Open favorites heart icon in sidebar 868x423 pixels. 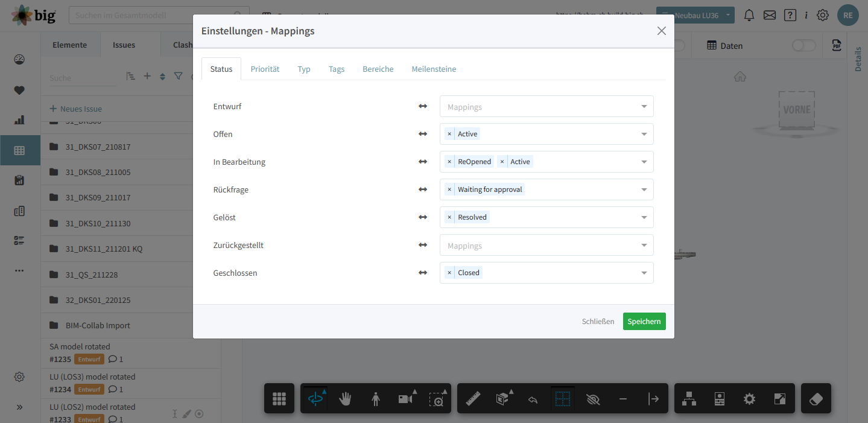coord(19,90)
